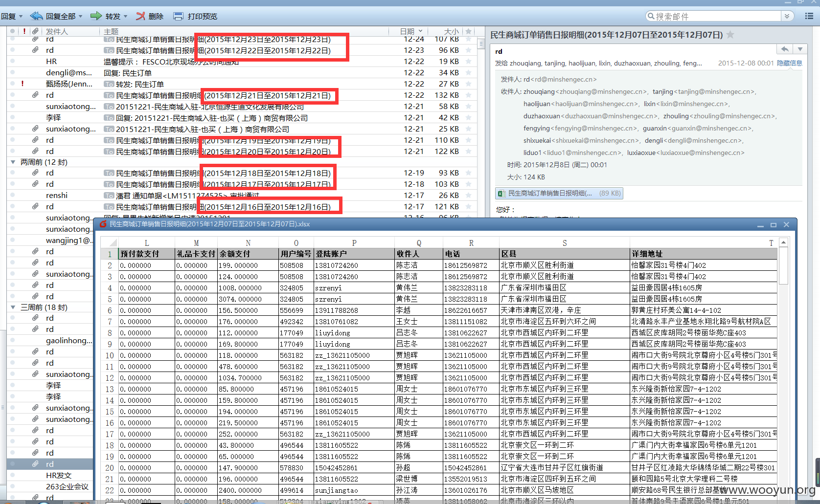
Task: Click select-all corner of the spreadsheet
Action: pyautogui.click(x=110, y=243)
